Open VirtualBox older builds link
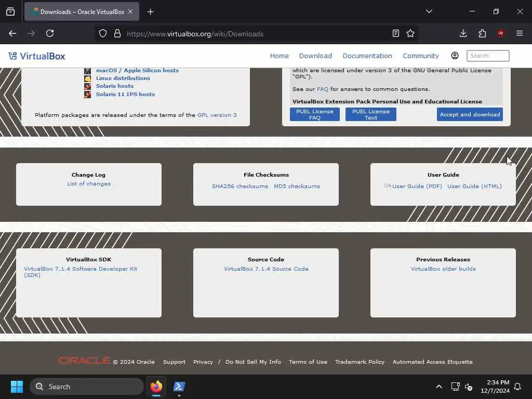Screen dimensions: 532x399 pyautogui.click(x=443, y=269)
